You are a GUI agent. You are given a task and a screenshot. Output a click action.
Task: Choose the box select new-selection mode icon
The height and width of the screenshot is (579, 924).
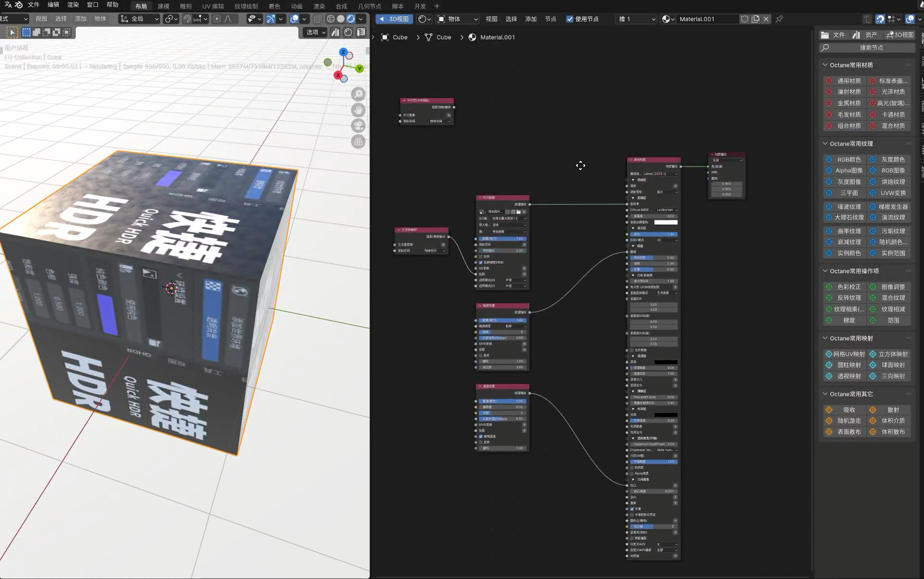click(26, 32)
